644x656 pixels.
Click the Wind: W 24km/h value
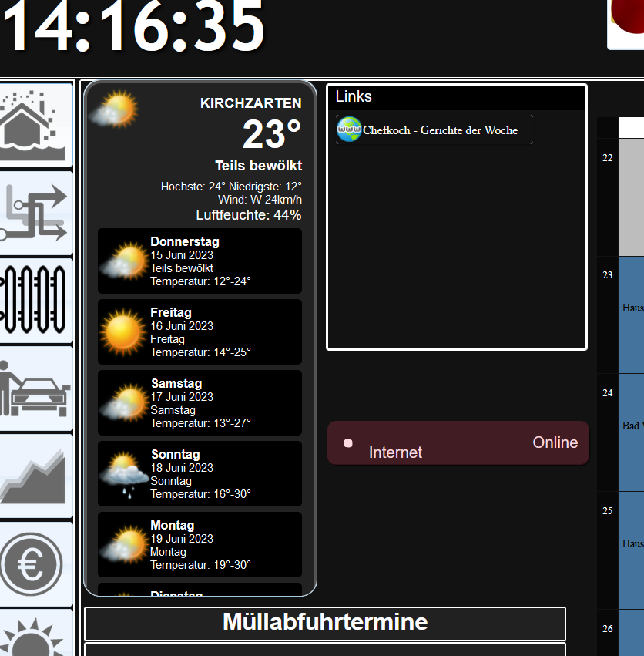260,200
